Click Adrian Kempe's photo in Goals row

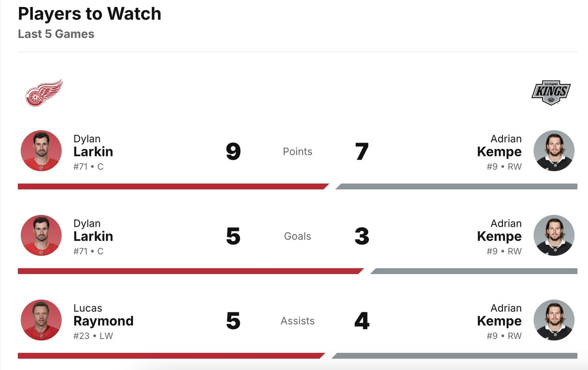pyautogui.click(x=554, y=235)
